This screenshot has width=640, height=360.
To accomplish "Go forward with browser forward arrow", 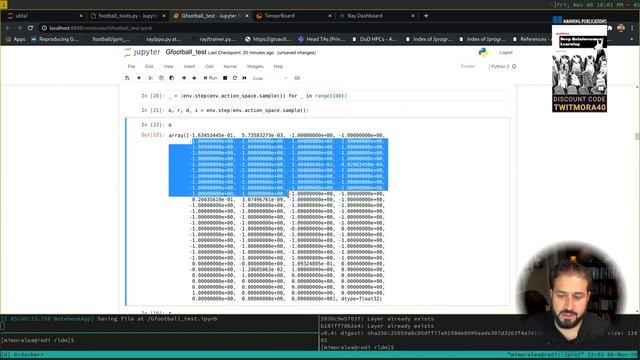I will (19, 28).
